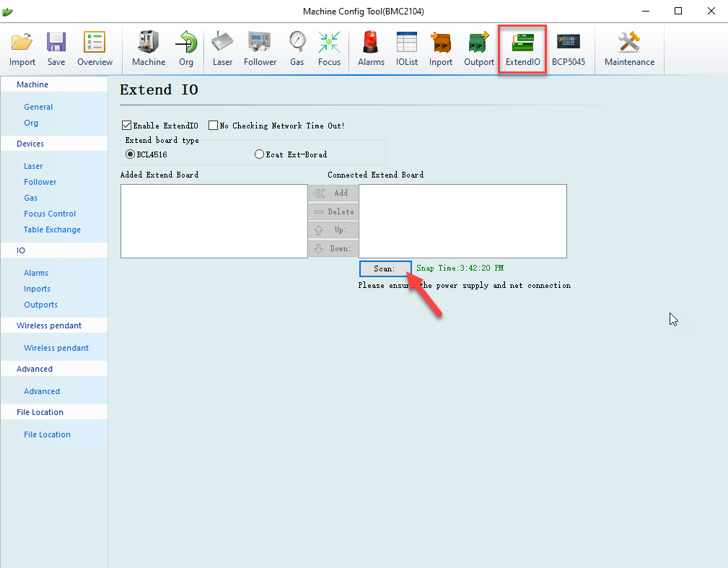The width and height of the screenshot is (728, 568).
Task: Click the Add button between the board lists
Action: point(333,193)
